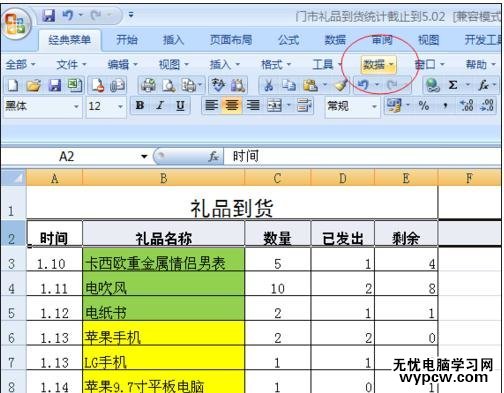Open print preview magnifier icon
Viewport: 504px width, 393px height.
click(169, 86)
